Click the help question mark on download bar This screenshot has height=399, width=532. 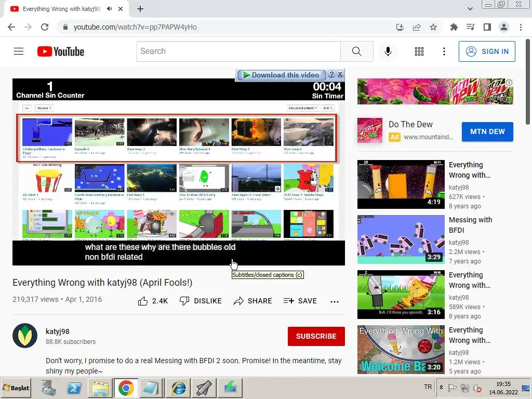point(331,74)
